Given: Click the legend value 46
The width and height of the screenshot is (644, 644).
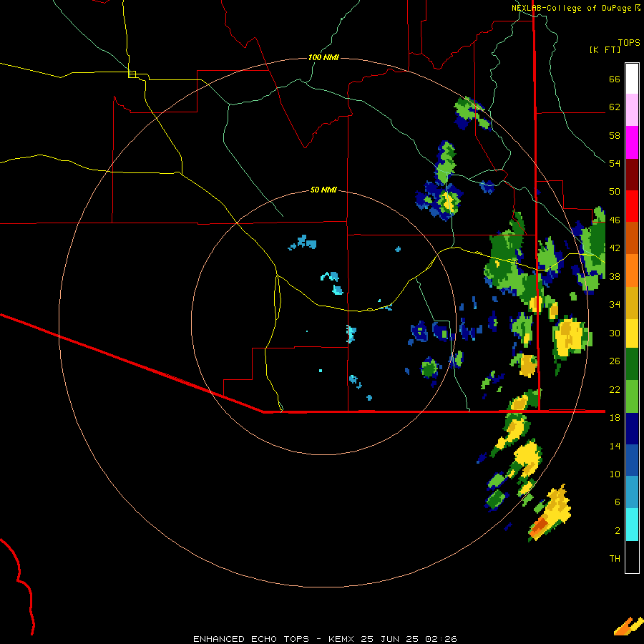Looking at the screenshot, I should 615,220.
